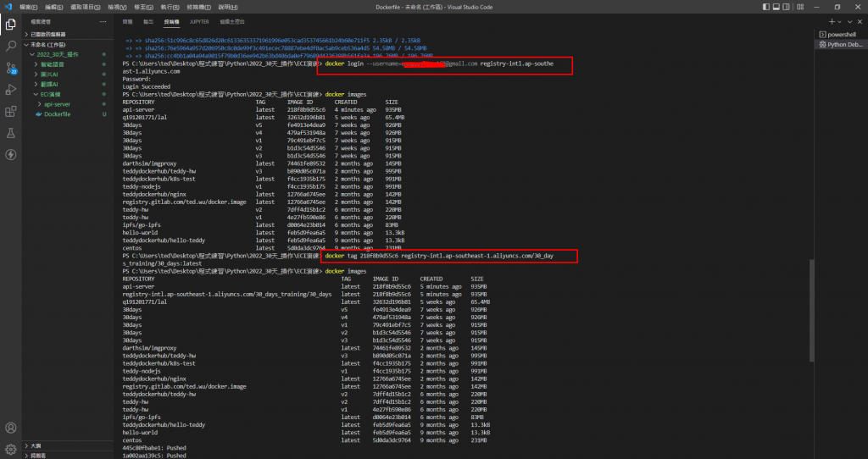The image size is (868, 459).
Task: Open Source Control view with 22 badge
Action: tap(10, 68)
